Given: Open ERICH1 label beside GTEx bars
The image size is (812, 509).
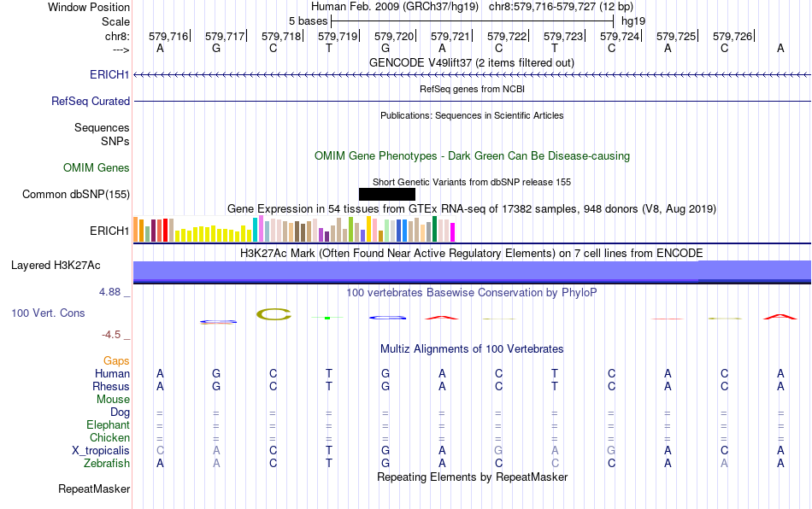Looking at the screenshot, I should (x=109, y=231).
